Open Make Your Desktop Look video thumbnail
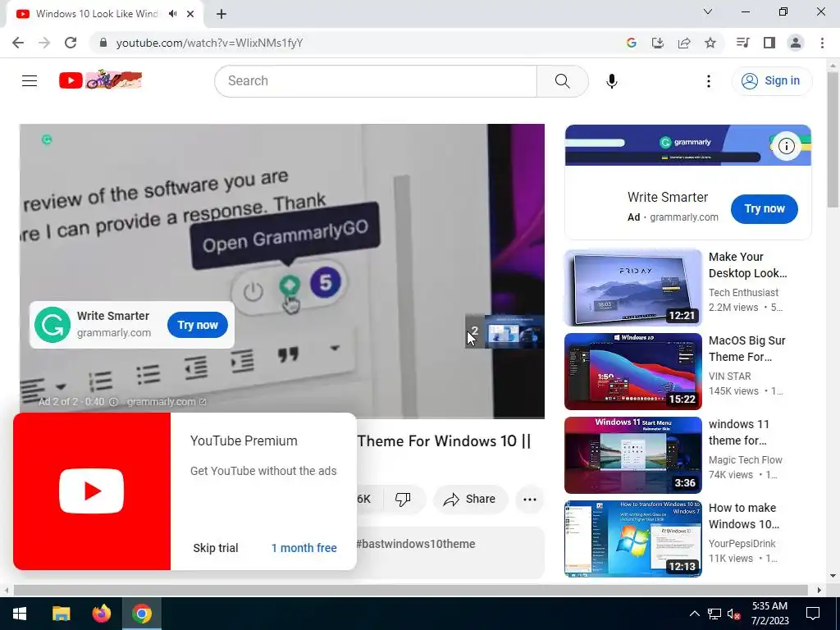840x630 pixels. pyautogui.click(x=632, y=288)
